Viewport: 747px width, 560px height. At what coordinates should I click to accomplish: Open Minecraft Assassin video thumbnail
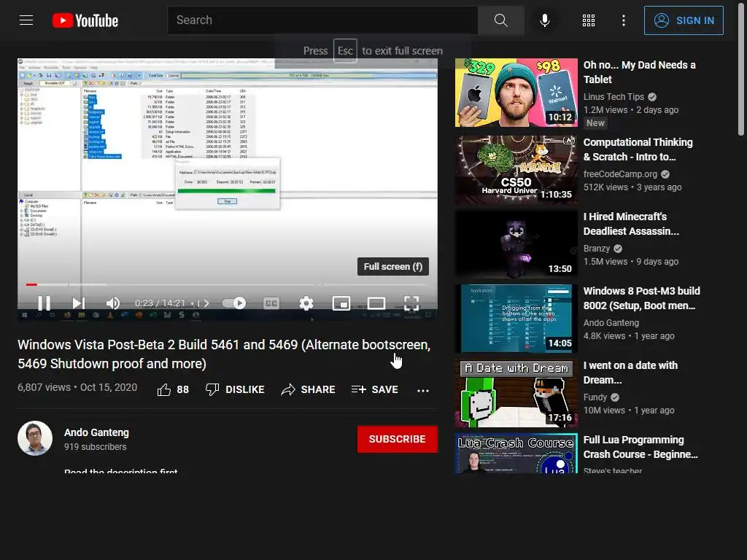click(x=516, y=244)
